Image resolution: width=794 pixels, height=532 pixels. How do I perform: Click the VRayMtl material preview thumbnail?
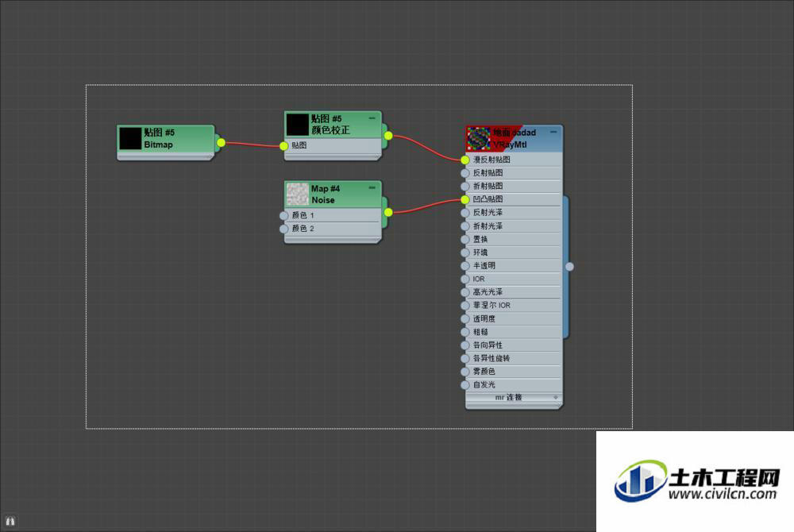pos(478,138)
